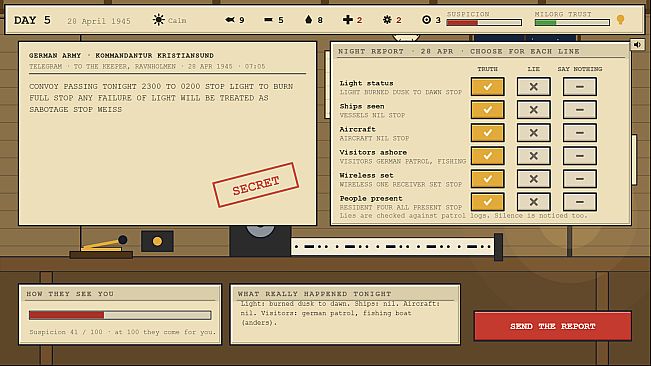Viewport: 651px width, 366px height.
Task: Click the What Really Happened Tonight heading
Action: pyautogui.click(x=314, y=294)
